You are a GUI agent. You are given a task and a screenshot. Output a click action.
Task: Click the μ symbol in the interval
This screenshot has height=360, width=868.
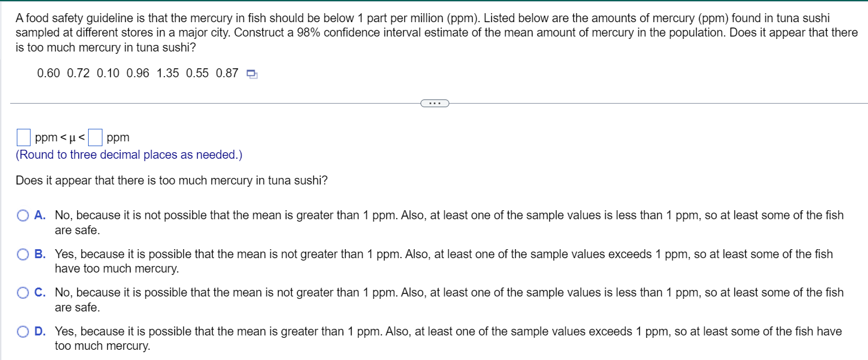[73, 138]
